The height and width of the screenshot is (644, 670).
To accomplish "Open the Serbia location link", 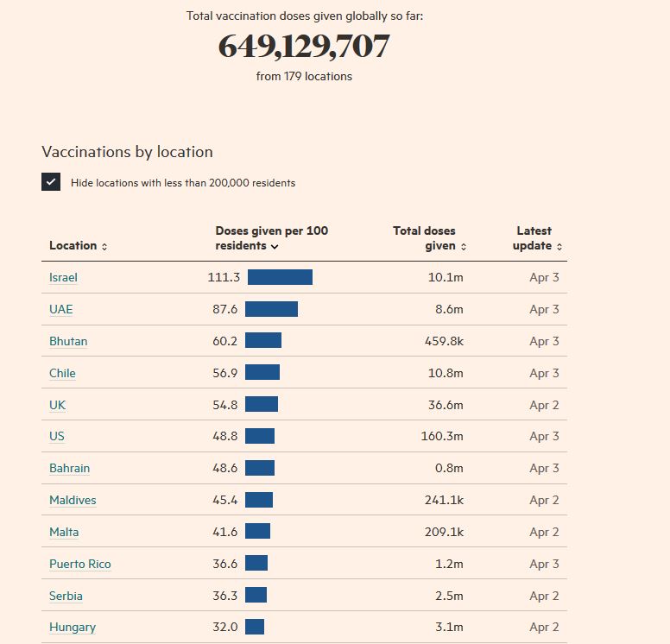I will (x=66, y=596).
